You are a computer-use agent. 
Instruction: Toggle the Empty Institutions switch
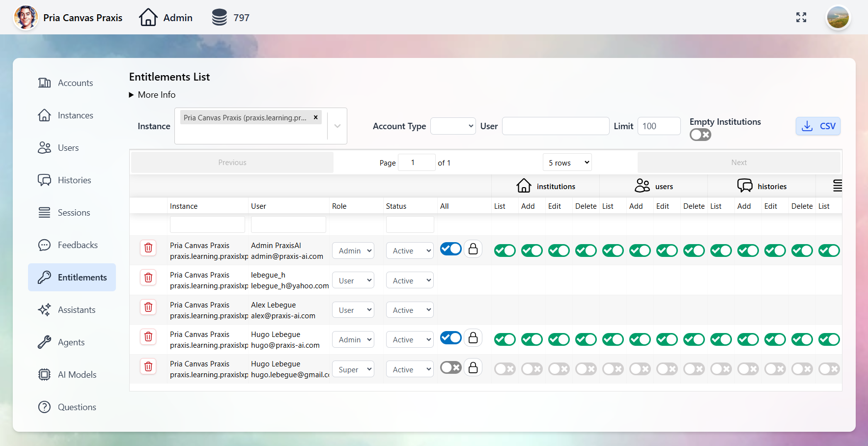[700, 135]
